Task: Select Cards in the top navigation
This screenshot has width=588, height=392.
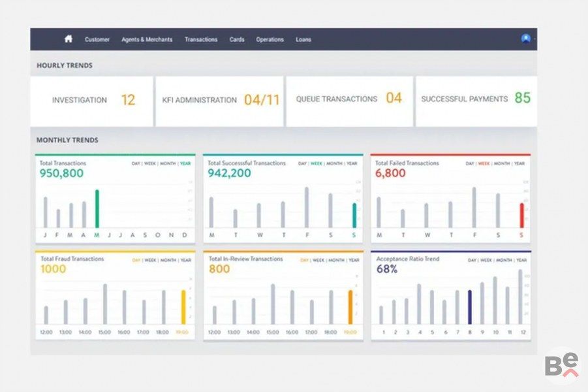Action: tap(237, 40)
